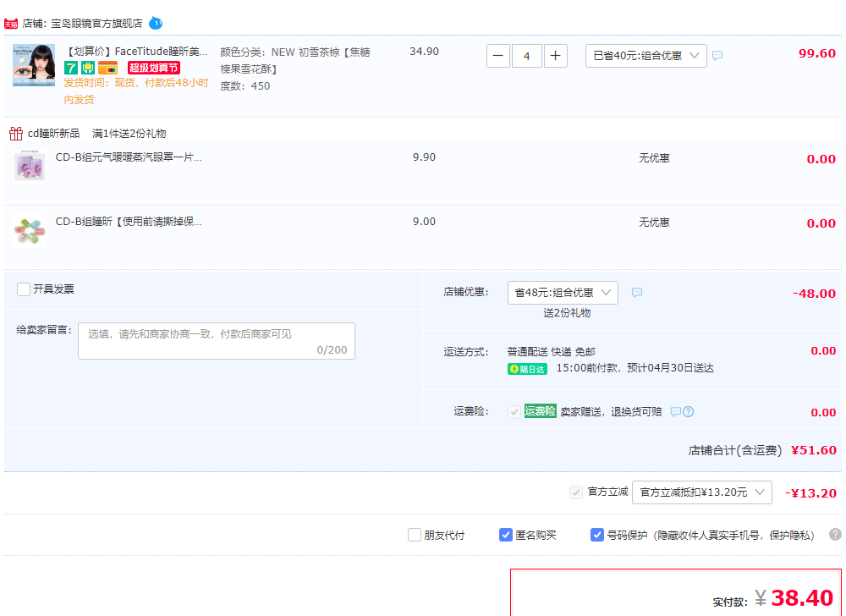The width and height of the screenshot is (846, 616).
Task: Click the comment icon beside the 省48元 dropdown
Action: (637, 293)
